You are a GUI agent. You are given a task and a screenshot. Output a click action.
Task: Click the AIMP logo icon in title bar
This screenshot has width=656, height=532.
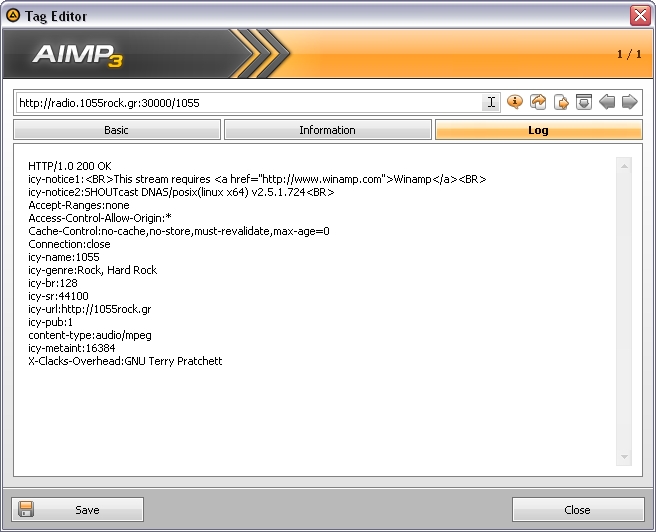(13, 16)
